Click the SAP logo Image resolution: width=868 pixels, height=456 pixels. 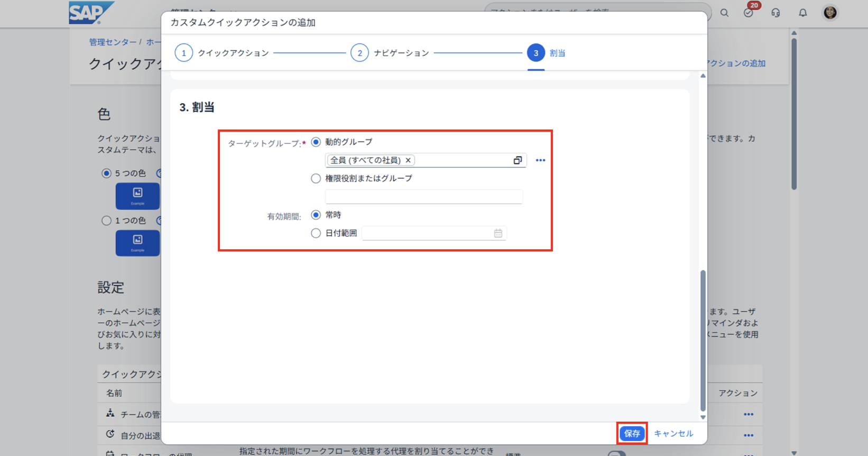point(90,12)
